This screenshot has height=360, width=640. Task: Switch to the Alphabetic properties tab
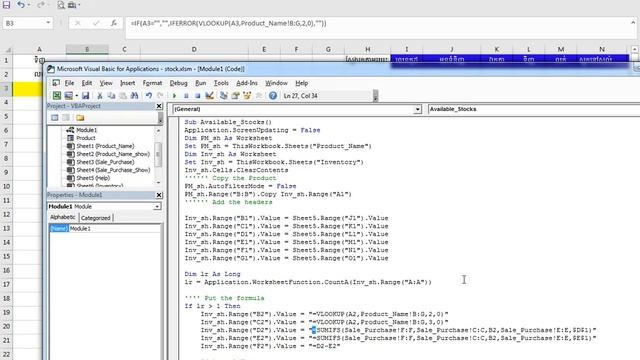[x=62, y=217]
